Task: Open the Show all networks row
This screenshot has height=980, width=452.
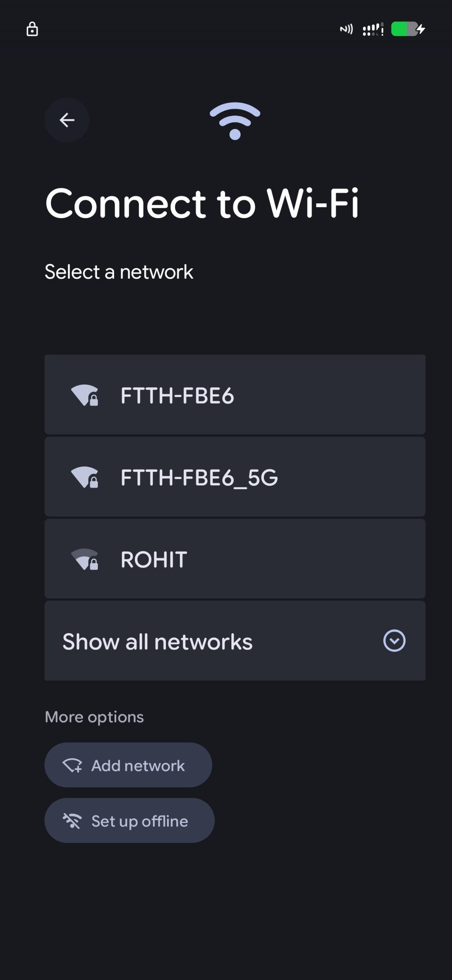Action: tap(158, 642)
